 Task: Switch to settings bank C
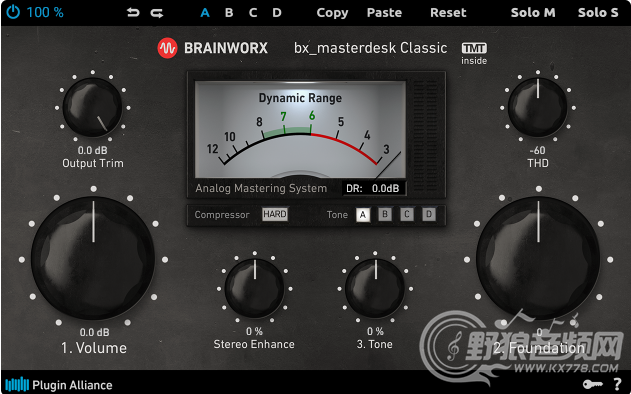coord(253,13)
